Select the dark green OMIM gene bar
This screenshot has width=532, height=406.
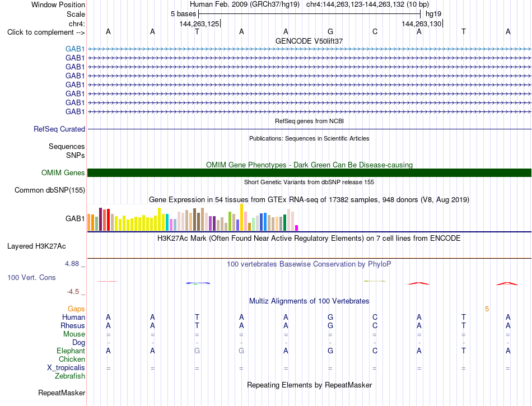pos(309,172)
